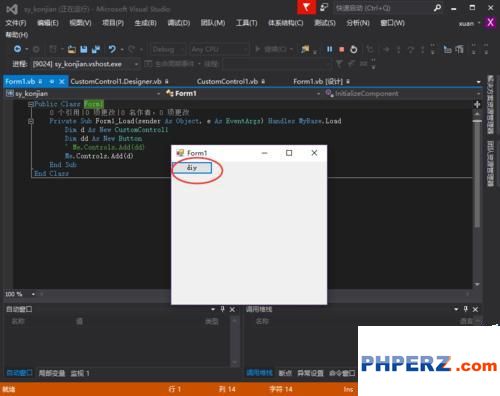The height and width of the screenshot is (396, 500).
Task: Collapse the Form1_Load Sub region
Action: pos(30,121)
